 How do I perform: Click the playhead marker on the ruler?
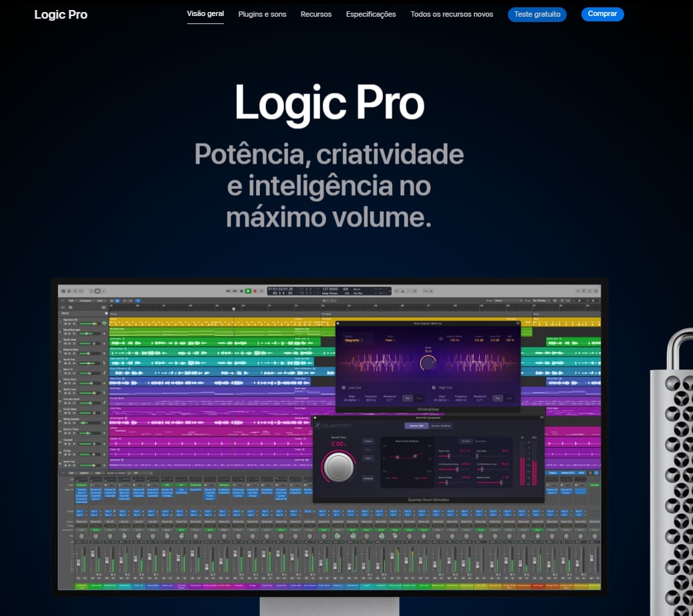coord(234,309)
